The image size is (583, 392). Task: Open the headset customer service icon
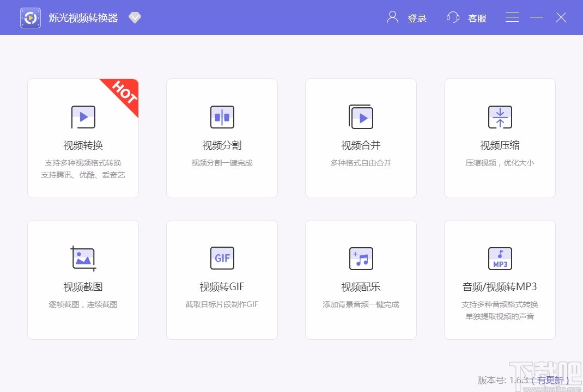click(452, 17)
